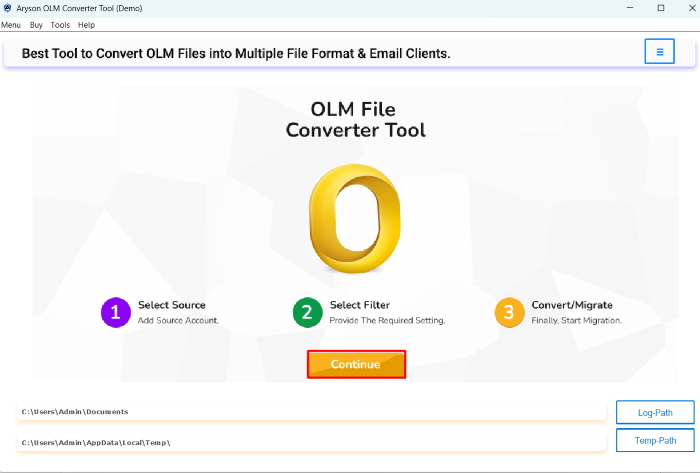Close the Aryson OLM Converter window
The width and height of the screenshot is (700, 473).
click(692, 8)
